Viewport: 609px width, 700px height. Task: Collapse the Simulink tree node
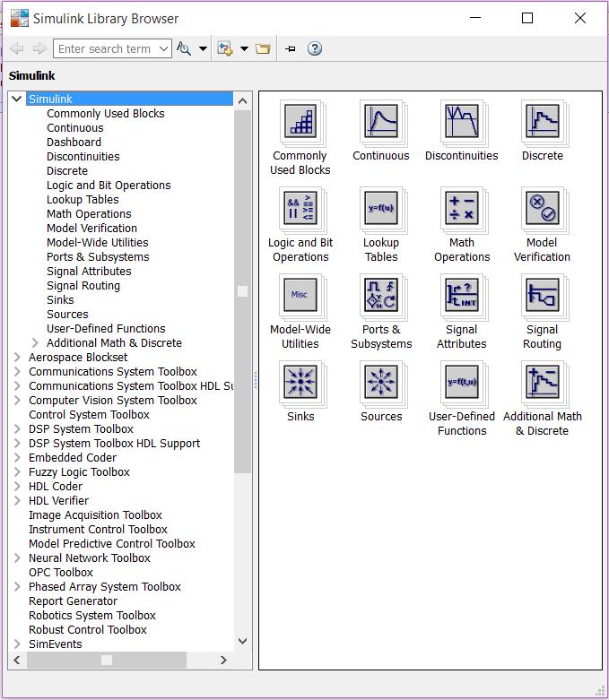[x=17, y=99]
